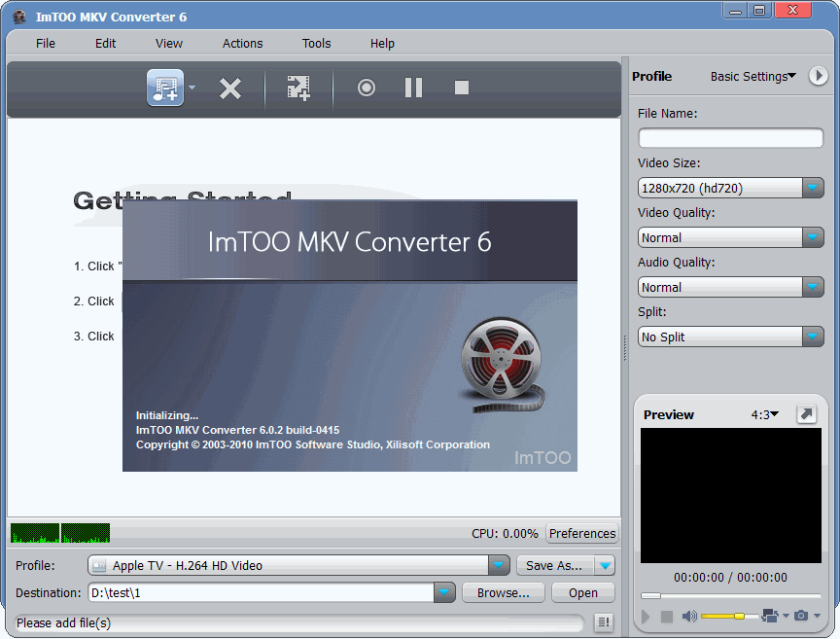Click the preview display mode icon
This screenshot has height=639, width=840.
(770, 616)
